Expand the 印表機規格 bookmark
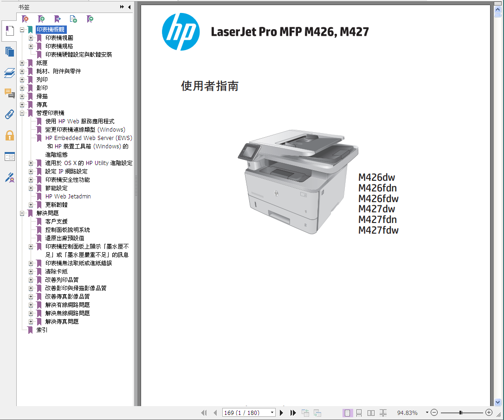The height and width of the screenshot is (420, 504). pyautogui.click(x=31, y=46)
